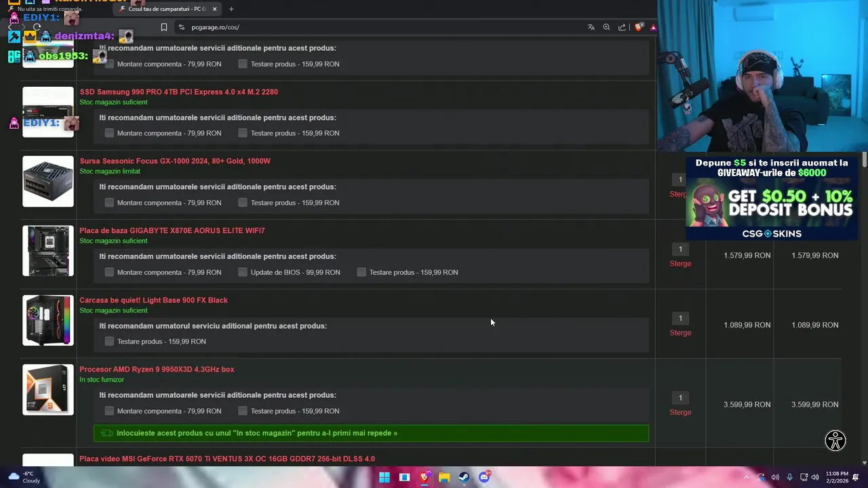This screenshot has height=488, width=868.
Task: Tick Montare componenta for GIGABYTE X870E motherboard
Action: coord(109,272)
